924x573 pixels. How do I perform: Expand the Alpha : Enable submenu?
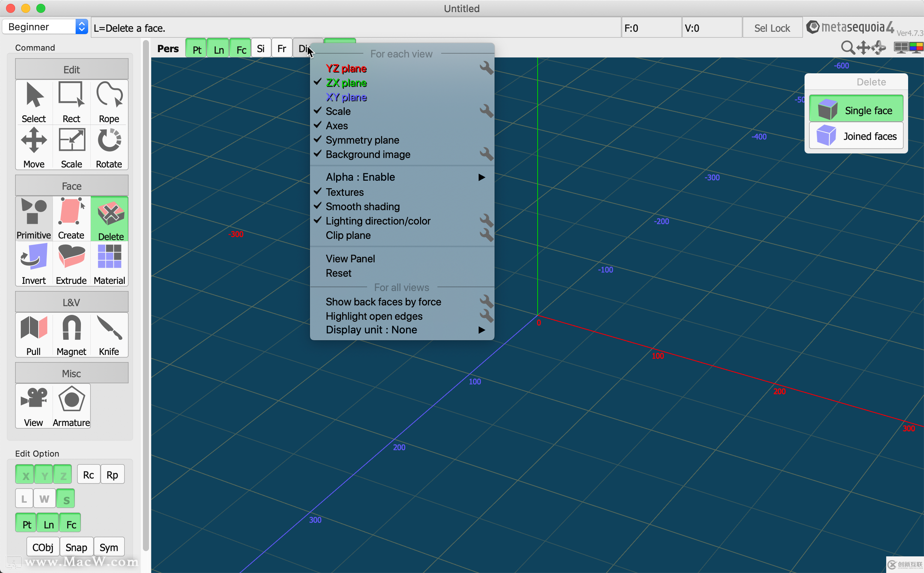pyautogui.click(x=402, y=177)
